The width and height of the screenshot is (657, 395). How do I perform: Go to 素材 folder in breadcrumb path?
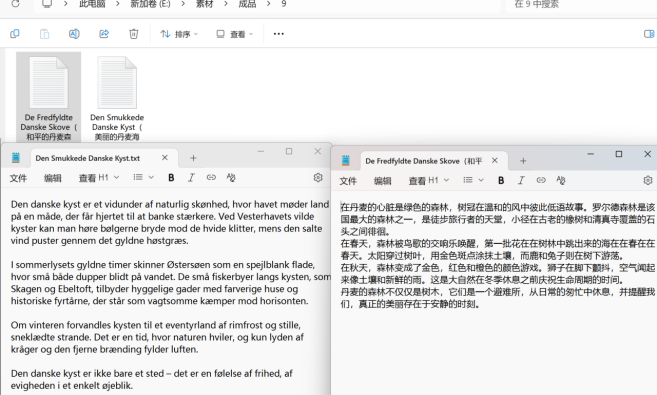[x=204, y=4]
